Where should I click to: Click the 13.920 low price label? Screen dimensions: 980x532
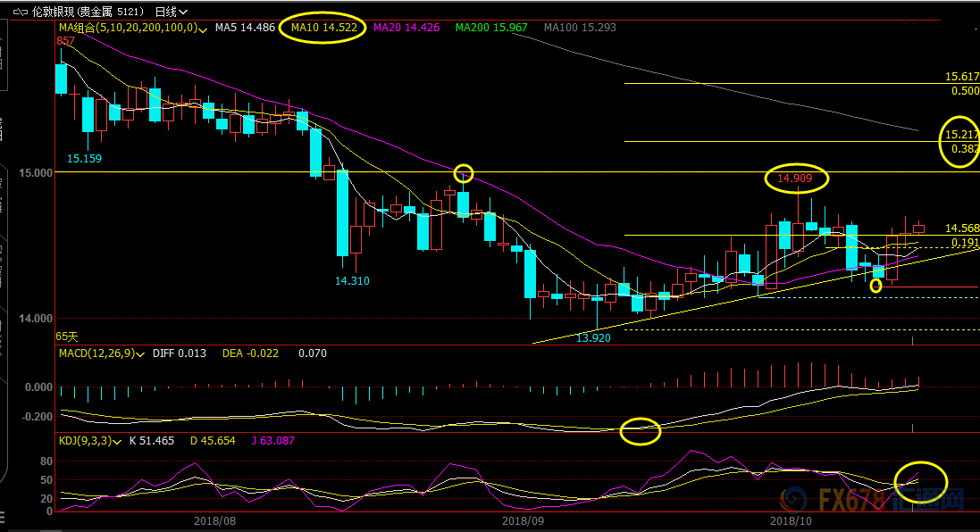click(x=594, y=338)
